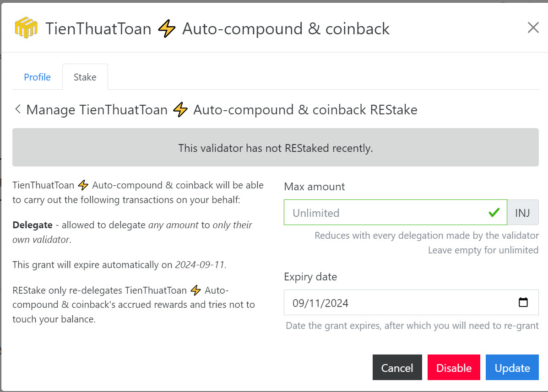Click the 'Max amount' field label
The height and width of the screenshot is (392, 548).
314,187
